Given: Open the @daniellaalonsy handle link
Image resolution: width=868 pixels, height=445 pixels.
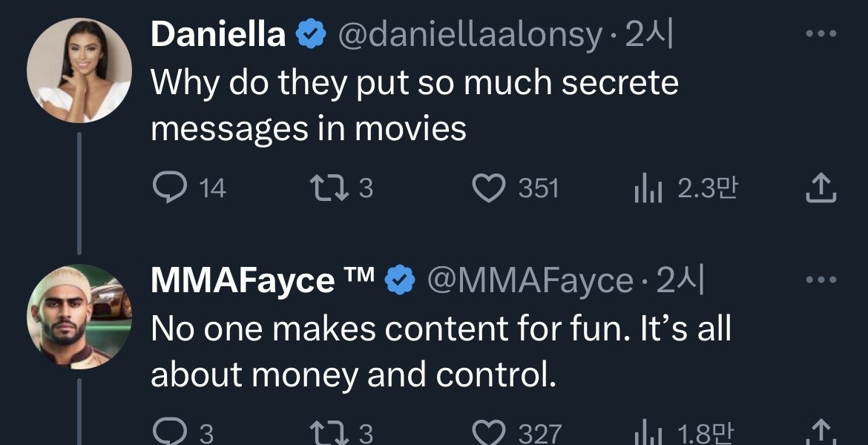Looking at the screenshot, I should click(470, 35).
